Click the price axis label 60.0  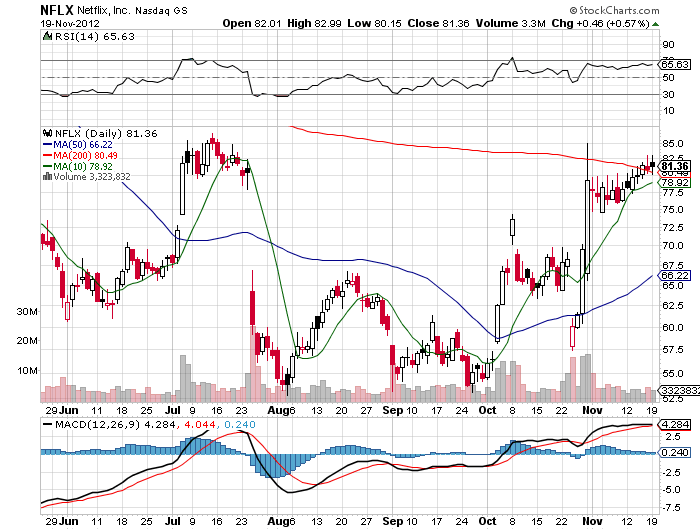tap(673, 327)
